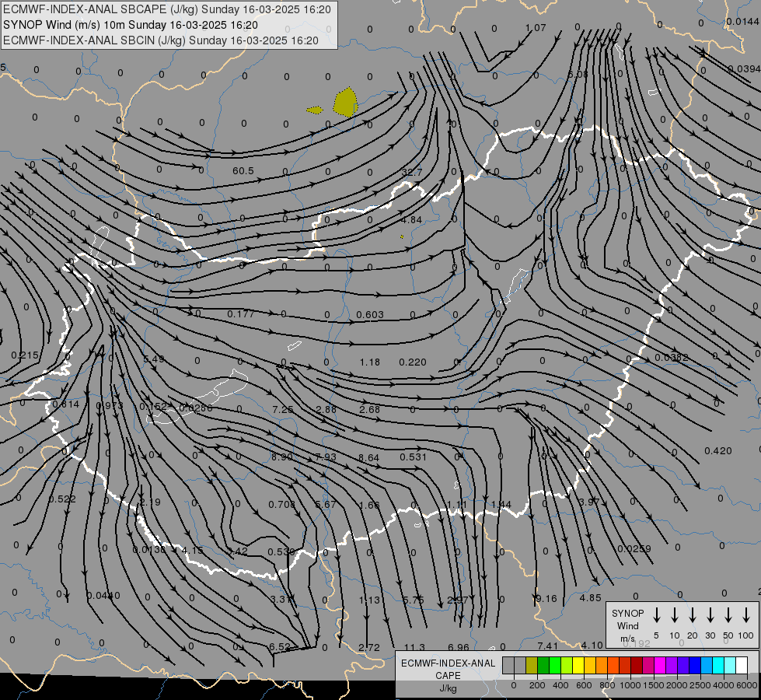Click the 0.522 value on the map

click(62, 499)
